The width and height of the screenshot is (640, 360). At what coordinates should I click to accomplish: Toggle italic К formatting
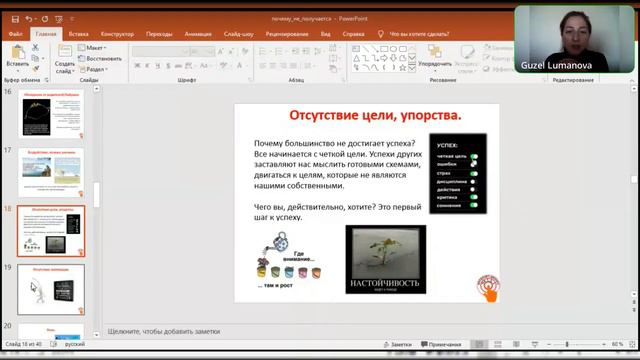[147, 65]
